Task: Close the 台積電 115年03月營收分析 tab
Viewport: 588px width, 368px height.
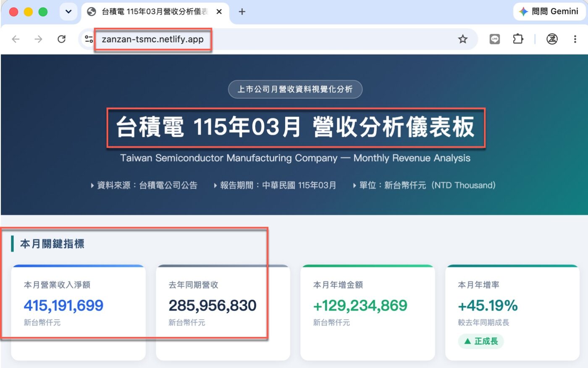Action: pos(219,12)
